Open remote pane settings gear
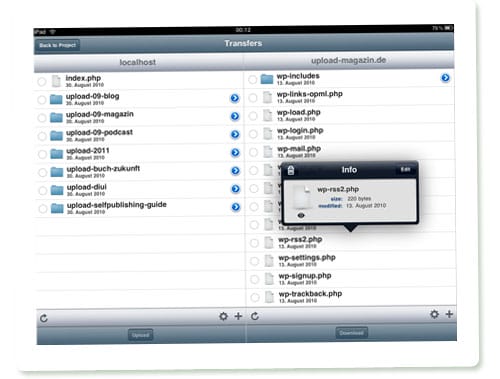 point(434,314)
